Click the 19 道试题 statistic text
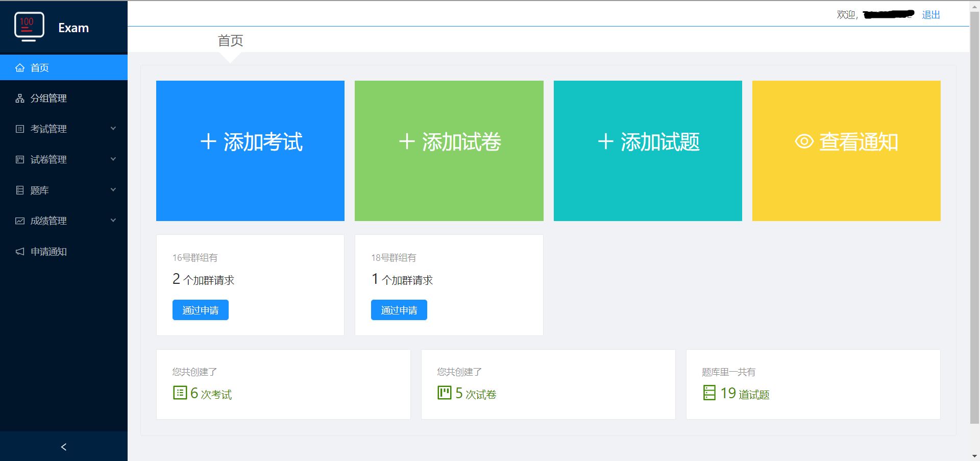Screen dimensions: 980x461 point(745,393)
